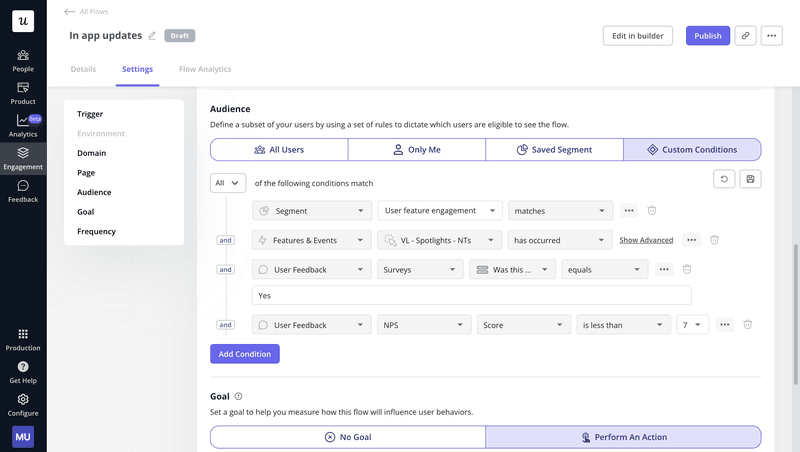Image resolution: width=800 pixels, height=452 pixels.
Task: Open the Features & Events type dropdown
Action: click(x=312, y=240)
